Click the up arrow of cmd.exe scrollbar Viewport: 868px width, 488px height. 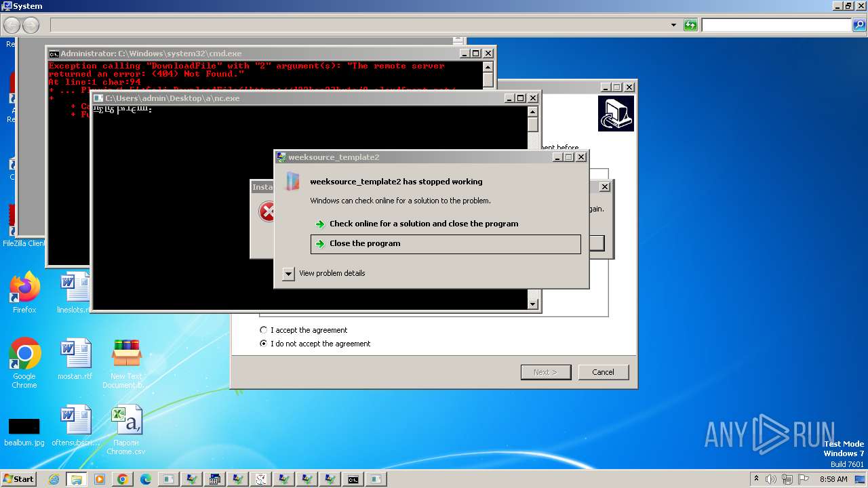tap(488, 66)
